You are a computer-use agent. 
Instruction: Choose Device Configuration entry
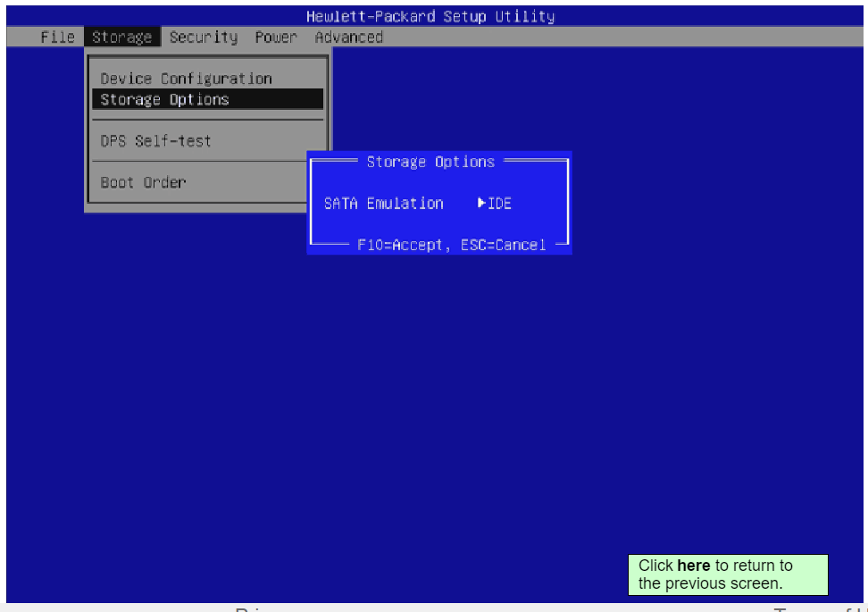(x=186, y=79)
